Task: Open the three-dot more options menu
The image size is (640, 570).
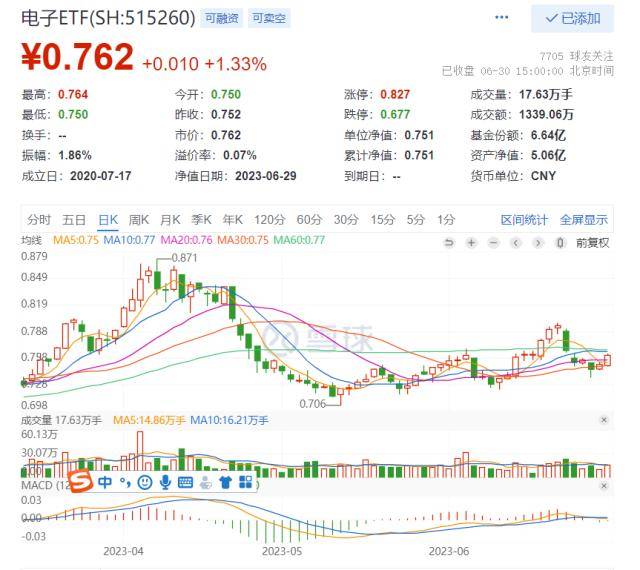Action: click(501, 18)
